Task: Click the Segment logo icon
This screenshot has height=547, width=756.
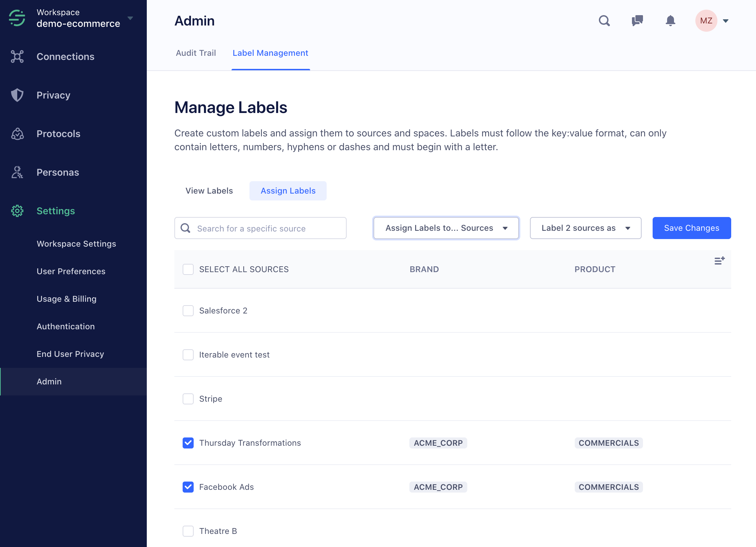Action: [x=17, y=18]
